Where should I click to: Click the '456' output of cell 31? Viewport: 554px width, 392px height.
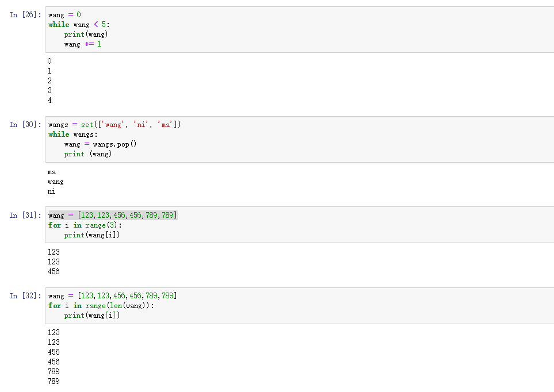pos(54,272)
